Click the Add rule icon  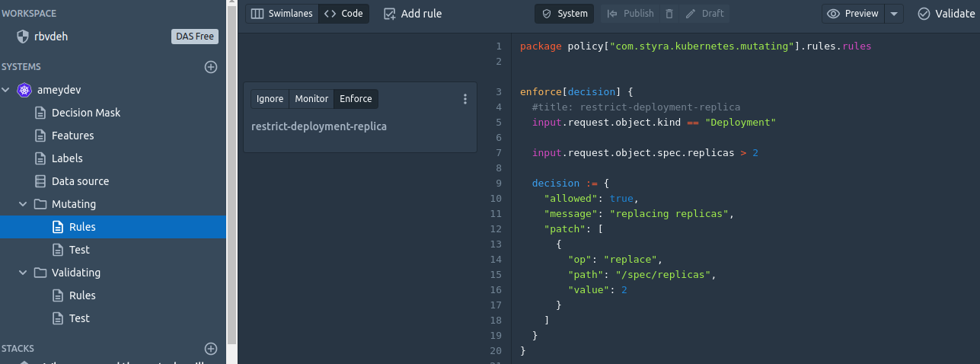(x=390, y=14)
